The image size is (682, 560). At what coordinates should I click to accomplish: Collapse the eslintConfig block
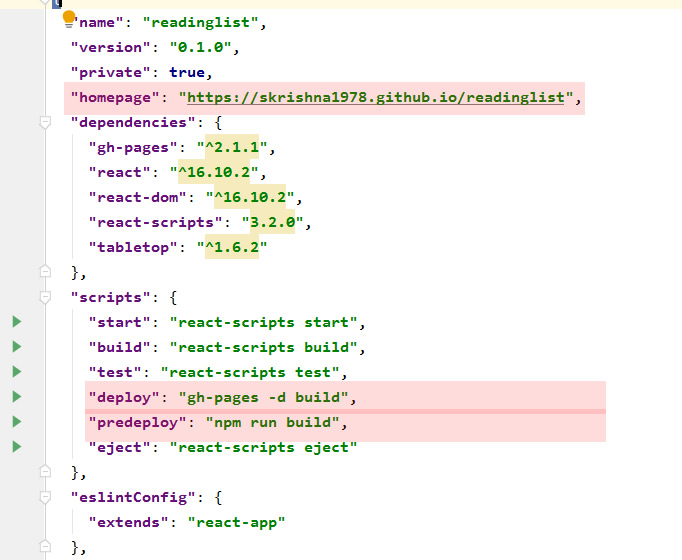[x=44, y=497]
